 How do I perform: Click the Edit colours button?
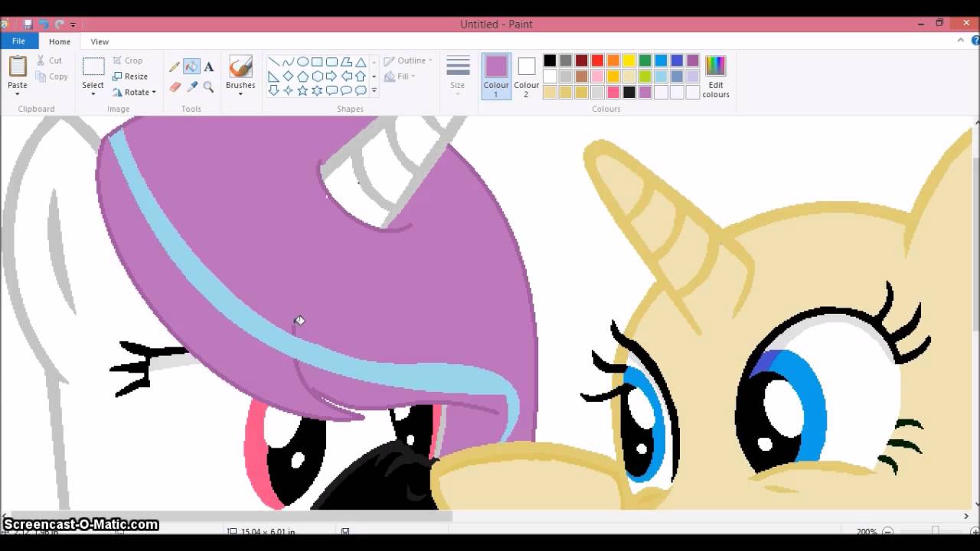[716, 76]
